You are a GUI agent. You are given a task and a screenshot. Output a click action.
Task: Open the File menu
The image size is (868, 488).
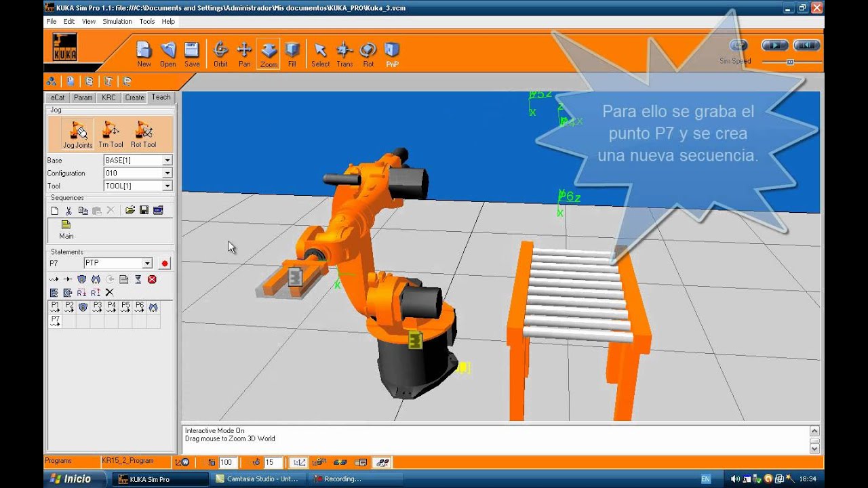(52, 22)
